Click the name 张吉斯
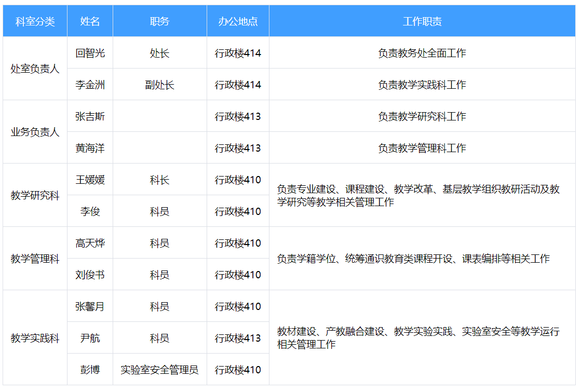This screenshot has width=582, height=392. pos(90,116)
